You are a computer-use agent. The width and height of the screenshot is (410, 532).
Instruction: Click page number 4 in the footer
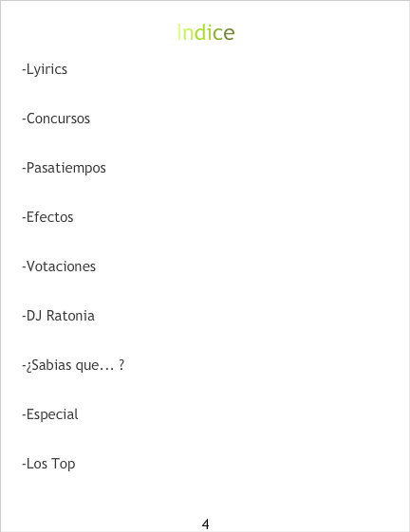point(206,524)
